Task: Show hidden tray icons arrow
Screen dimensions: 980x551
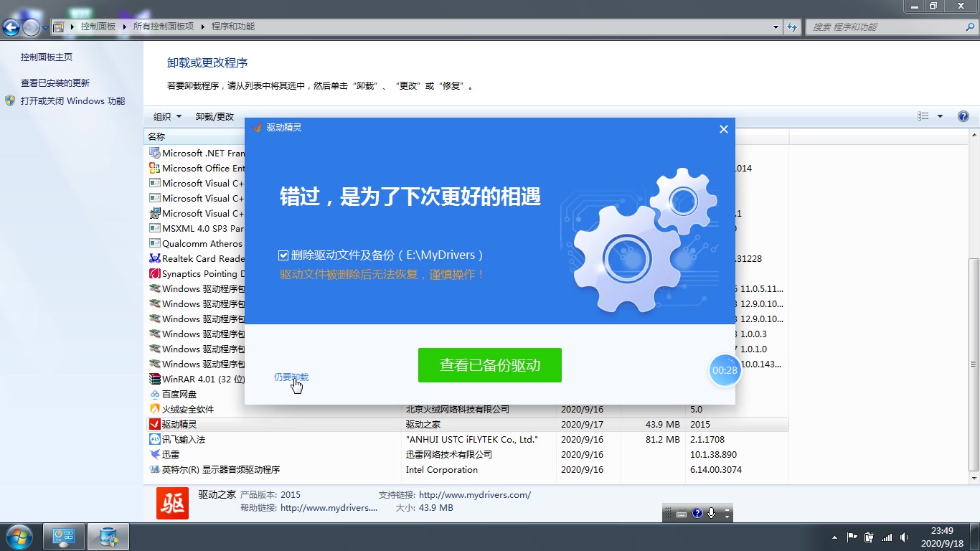Action: pyautogui.click(x=834, y=537)
